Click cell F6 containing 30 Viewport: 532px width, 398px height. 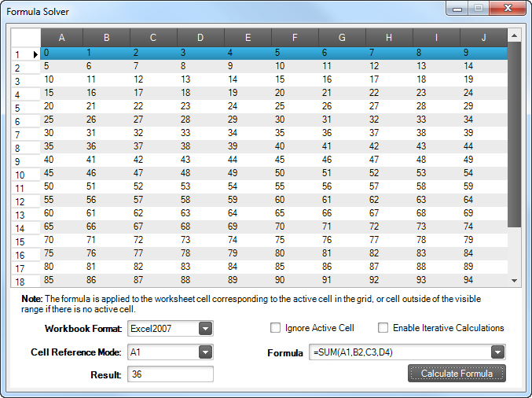(x=295, y=120)
